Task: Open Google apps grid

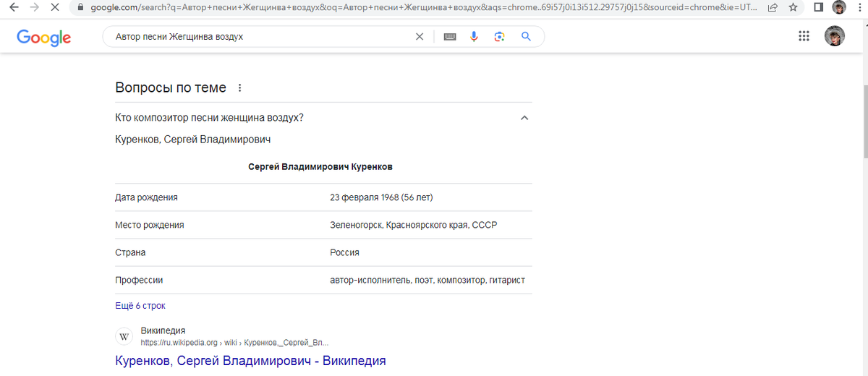Action: [804, 36]
